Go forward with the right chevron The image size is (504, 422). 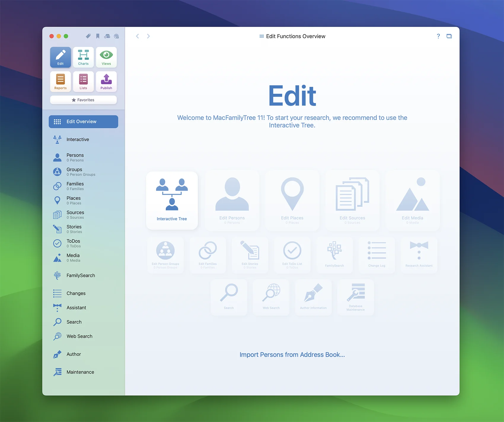(148, 36)
